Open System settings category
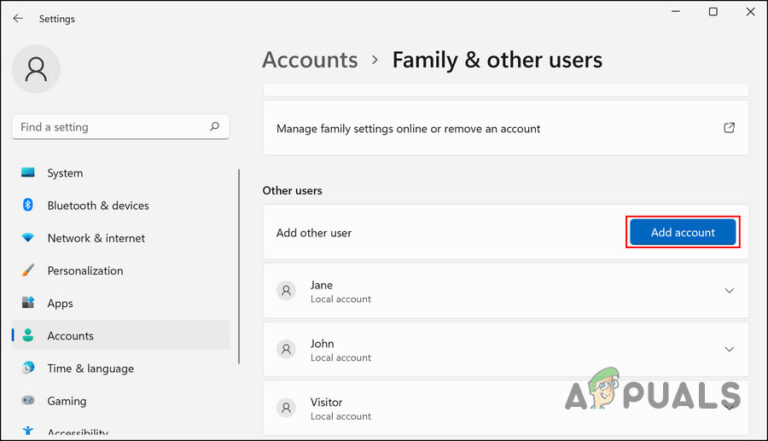Screen dimensions: 768x441 (120, 173)
